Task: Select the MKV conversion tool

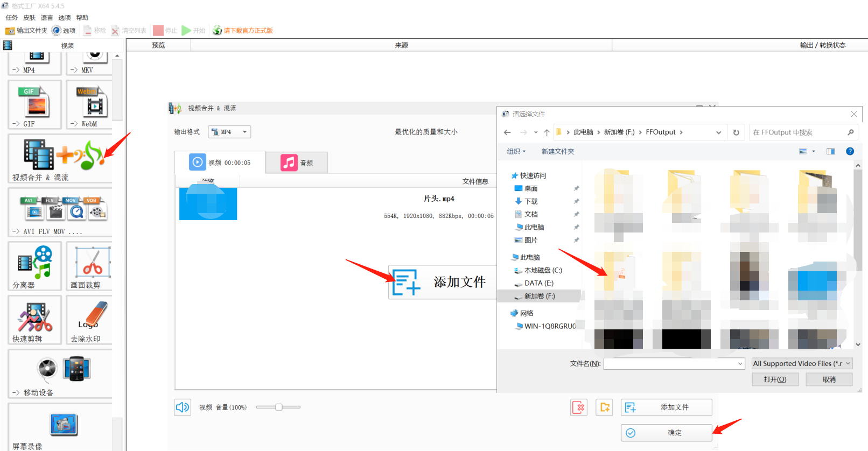Action: [89, 64]
